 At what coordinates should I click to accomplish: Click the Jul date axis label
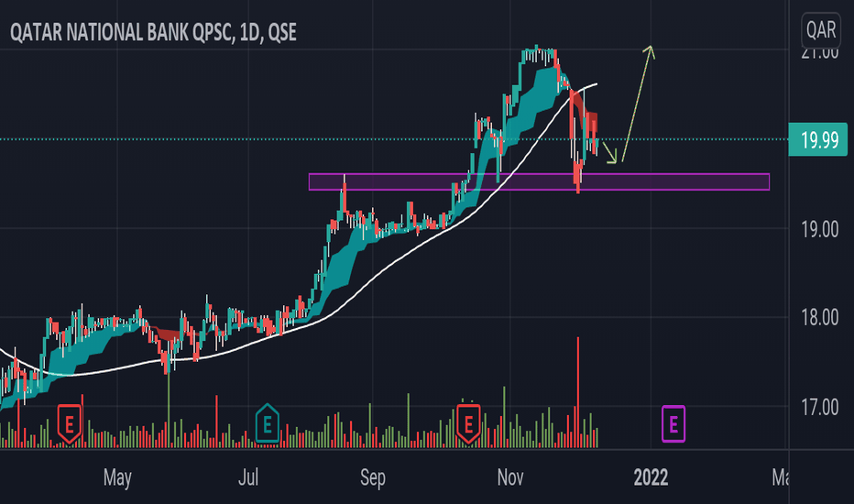point(248,477)
